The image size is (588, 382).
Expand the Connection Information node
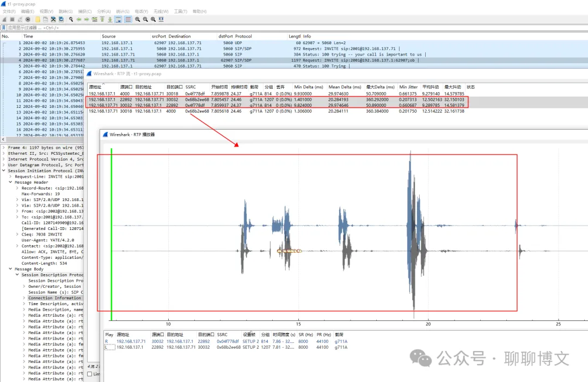tap(24, 298)
